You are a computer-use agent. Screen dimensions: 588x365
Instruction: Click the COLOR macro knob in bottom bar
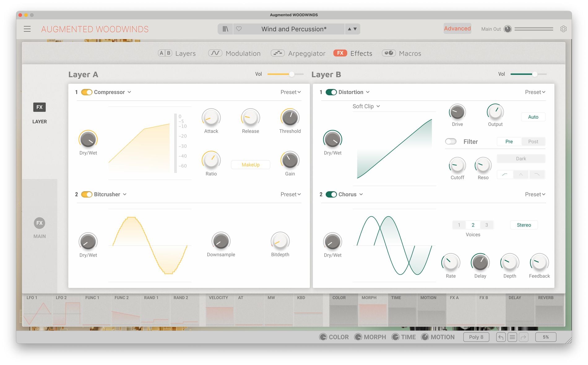pyautogui.click(x=323, y=337)
